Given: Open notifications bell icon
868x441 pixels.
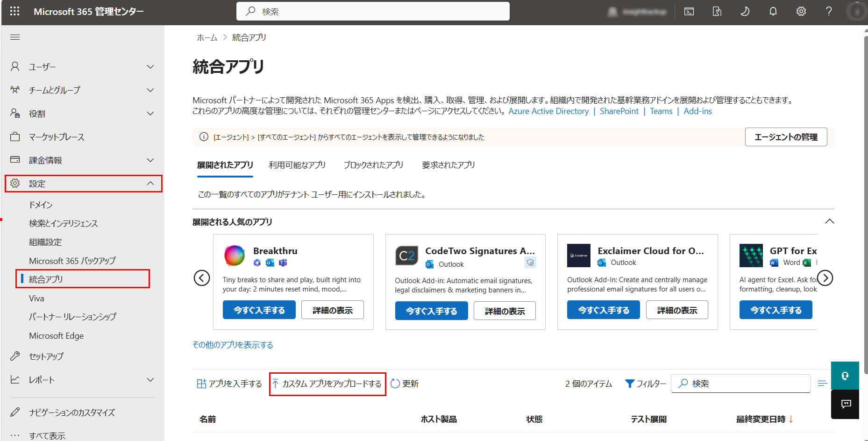Looking at the screenshot, I should 773,12.
